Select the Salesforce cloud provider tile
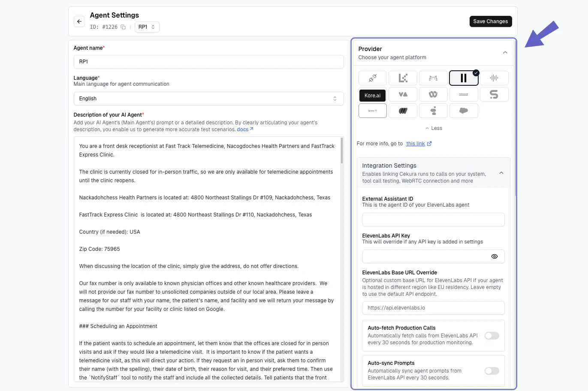This screenshot has height=391, width=588. tap(464, 111)
